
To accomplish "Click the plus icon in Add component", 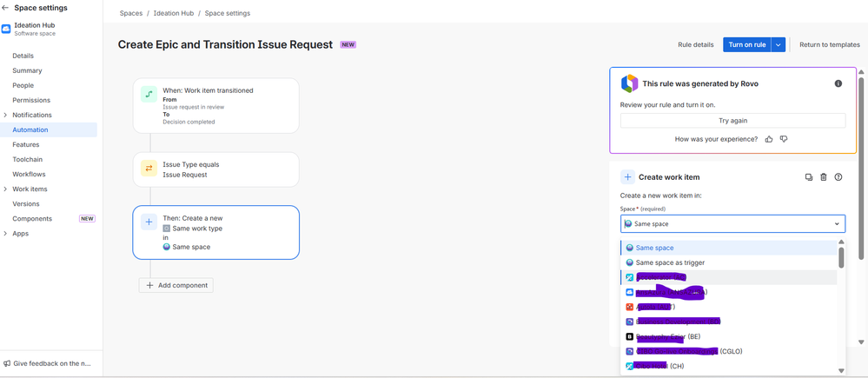I will pos(149,285).
